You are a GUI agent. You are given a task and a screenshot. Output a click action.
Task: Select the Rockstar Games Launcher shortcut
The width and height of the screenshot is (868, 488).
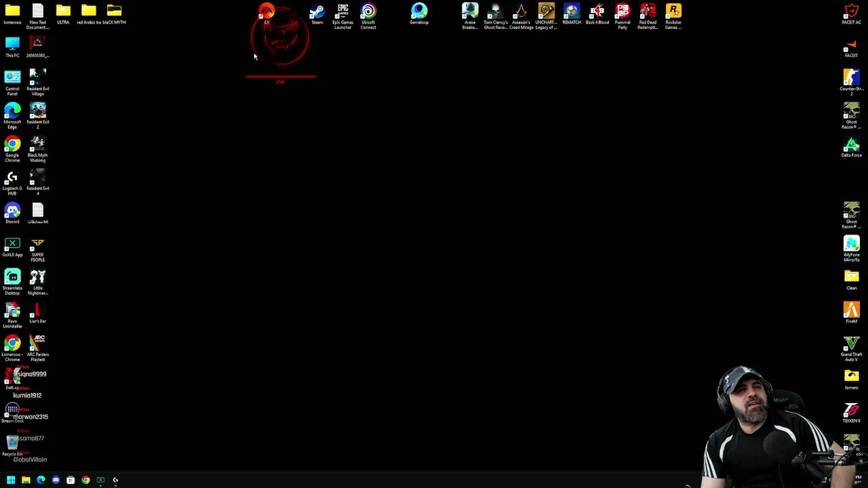point(673,16)
